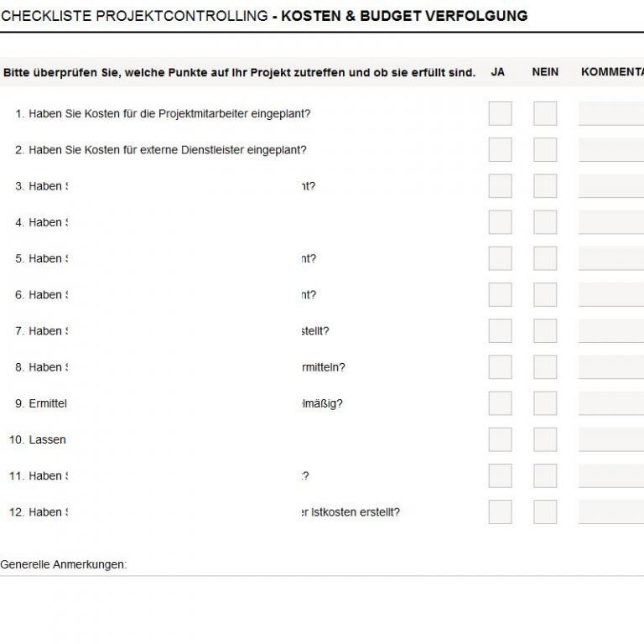The height and width of the screenshot is (644, 644).
Task: Focus the Kommentar field for question 2
Action: [x=611, y=149]
